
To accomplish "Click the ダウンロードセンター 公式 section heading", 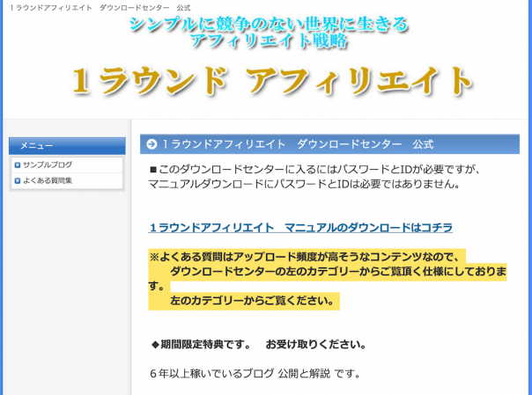I will click(x=298, y=144).
